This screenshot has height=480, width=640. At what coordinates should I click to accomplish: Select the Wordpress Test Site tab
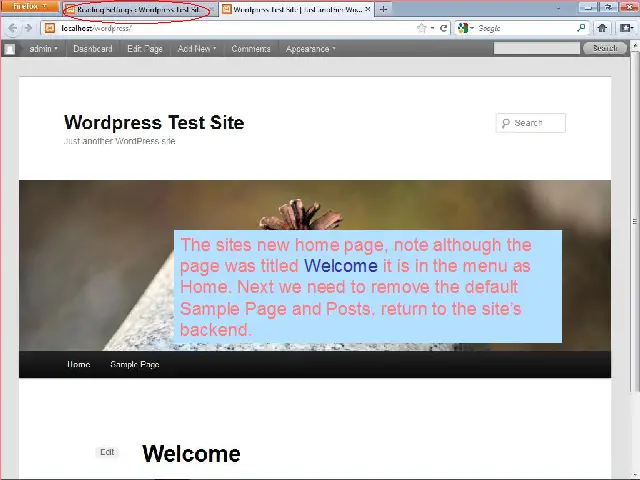(x=298, y=9)
